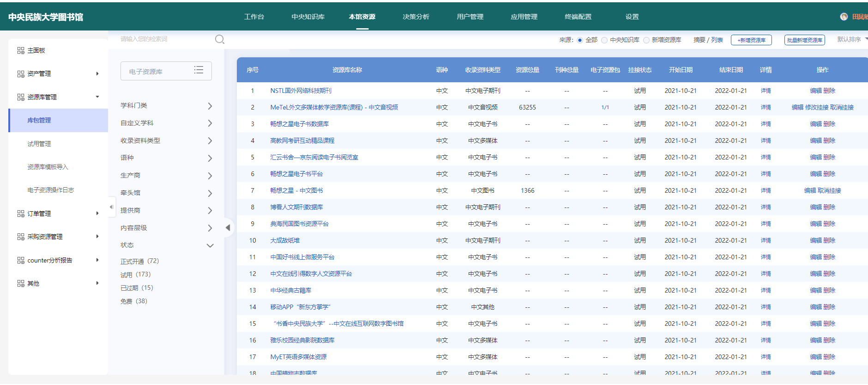Expand the 学科门类 filter section
This screenshot has width=868, height=385.
tap(210, 106)
